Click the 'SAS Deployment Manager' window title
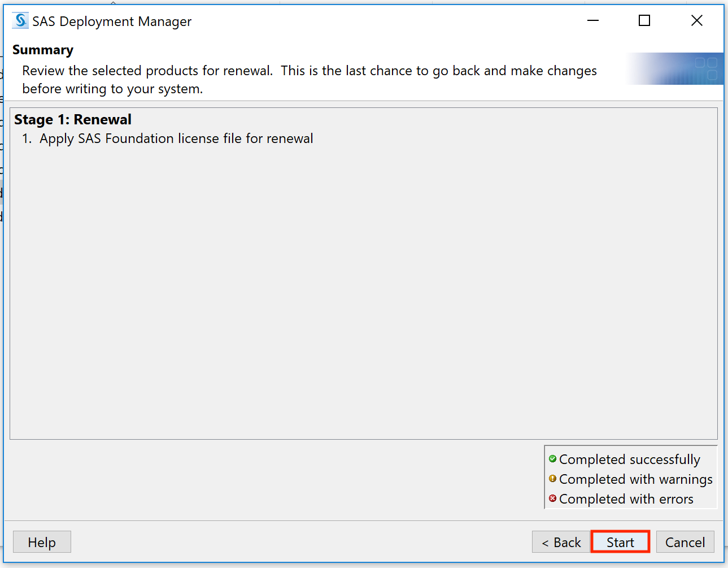The width and height of the screenshot is (728, 568). point(112,21)
